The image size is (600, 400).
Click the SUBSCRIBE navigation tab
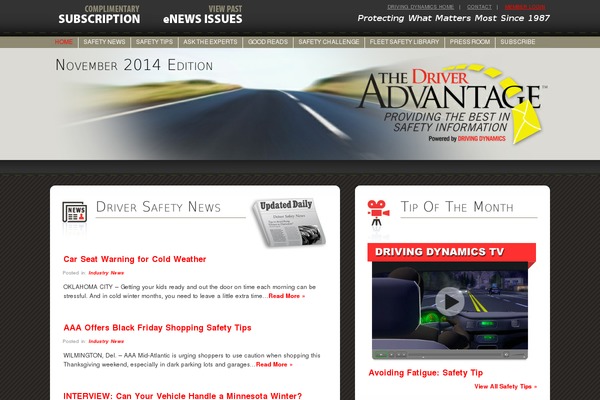tap(518, 42)
